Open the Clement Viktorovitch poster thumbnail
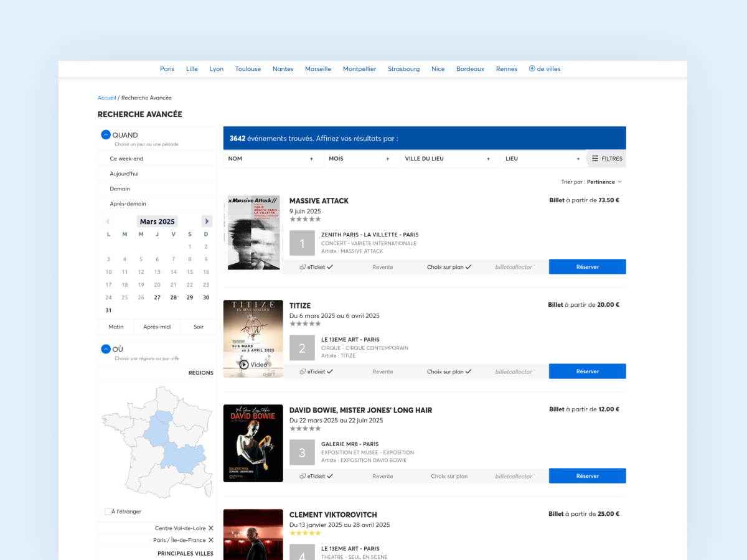Screen dimensions: 747x560 coord(253,534)
